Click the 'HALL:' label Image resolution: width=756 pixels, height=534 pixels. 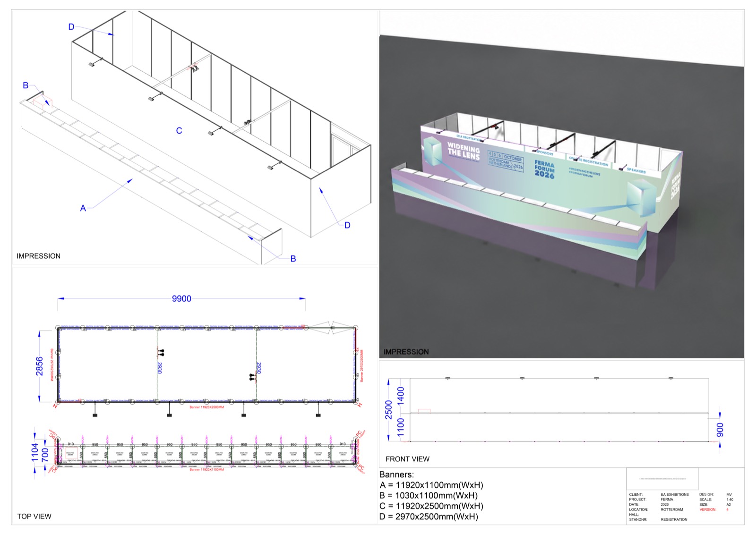click(x=634, y=515)
